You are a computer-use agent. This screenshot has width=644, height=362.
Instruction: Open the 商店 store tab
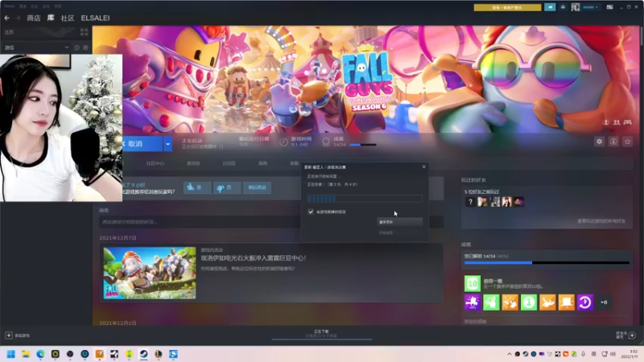pos(34,18)
